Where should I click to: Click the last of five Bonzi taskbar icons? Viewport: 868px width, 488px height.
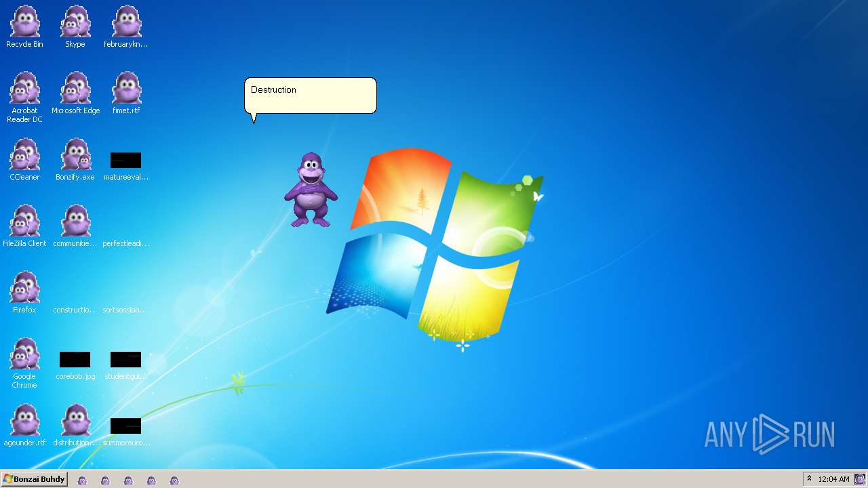click(x=174, y=481)
